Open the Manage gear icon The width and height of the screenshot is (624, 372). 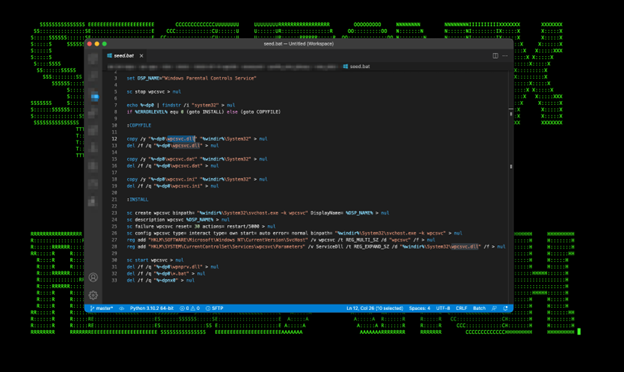pos(93,295)
